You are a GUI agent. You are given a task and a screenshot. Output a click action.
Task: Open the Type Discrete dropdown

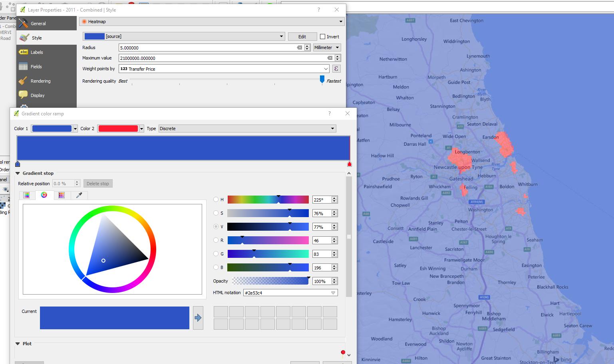click(x=247, y=129)
